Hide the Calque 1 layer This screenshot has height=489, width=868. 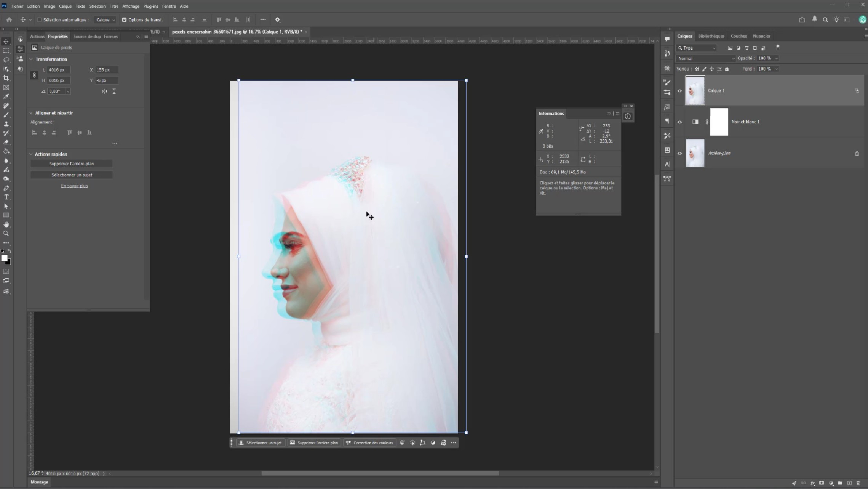pos(679,91)
